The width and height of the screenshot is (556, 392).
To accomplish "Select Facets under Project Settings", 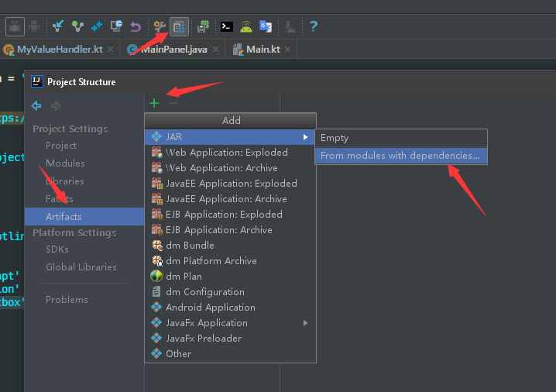I will [x=60, y=198].
